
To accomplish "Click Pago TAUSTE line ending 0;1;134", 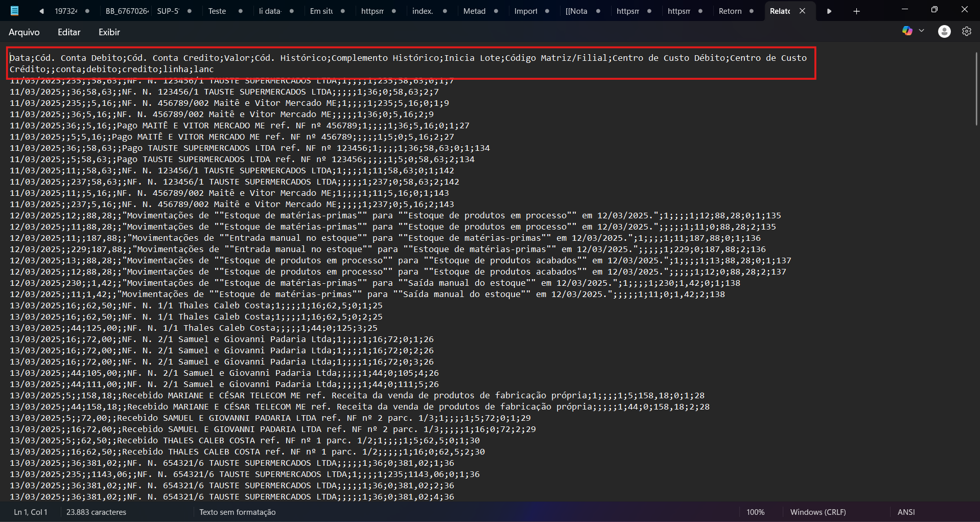I will (x=250, y=148).
